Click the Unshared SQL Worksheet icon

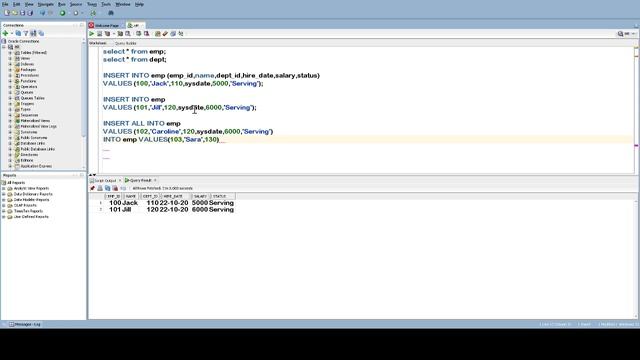(x=158, y=34)
